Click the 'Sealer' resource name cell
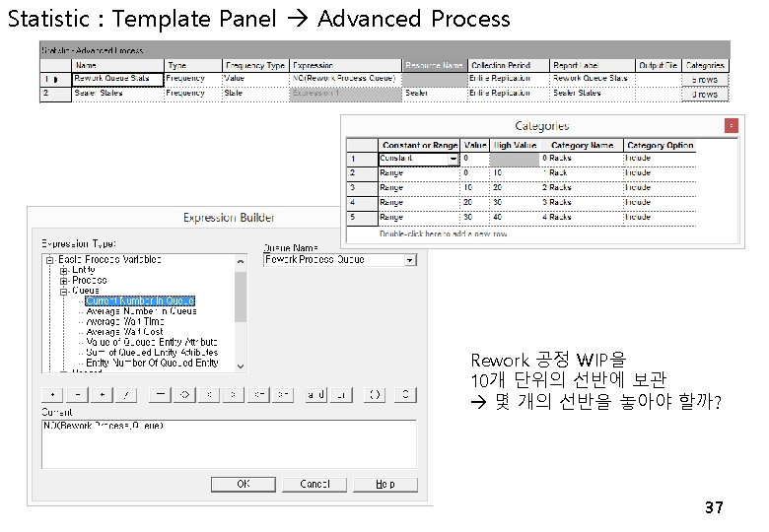The image size is (769, 532). point(435,94)
